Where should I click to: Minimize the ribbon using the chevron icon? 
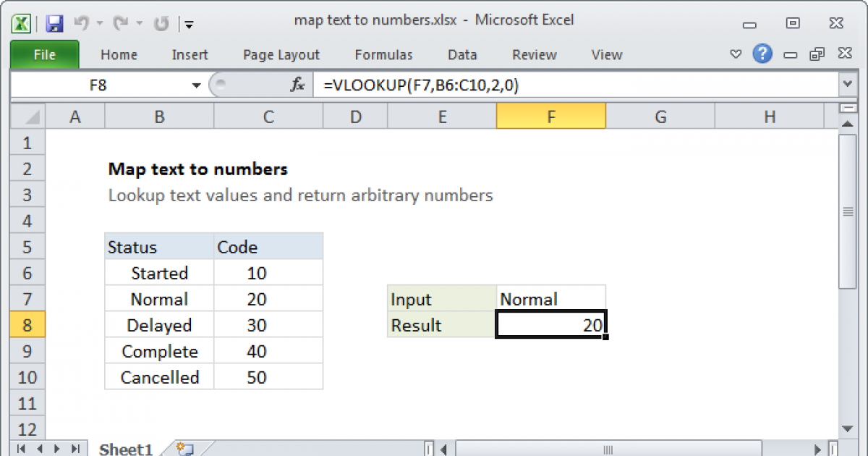tap(736, 54)
